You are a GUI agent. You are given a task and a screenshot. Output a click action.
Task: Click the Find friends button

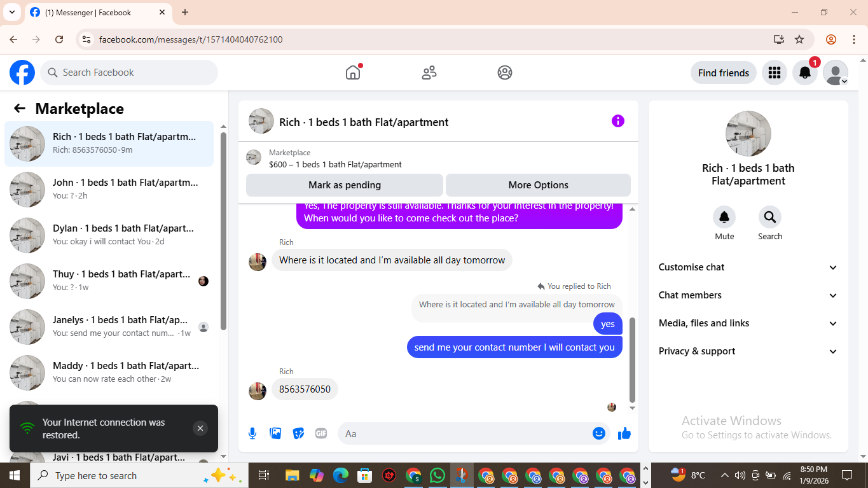click(x=724, y=73)
